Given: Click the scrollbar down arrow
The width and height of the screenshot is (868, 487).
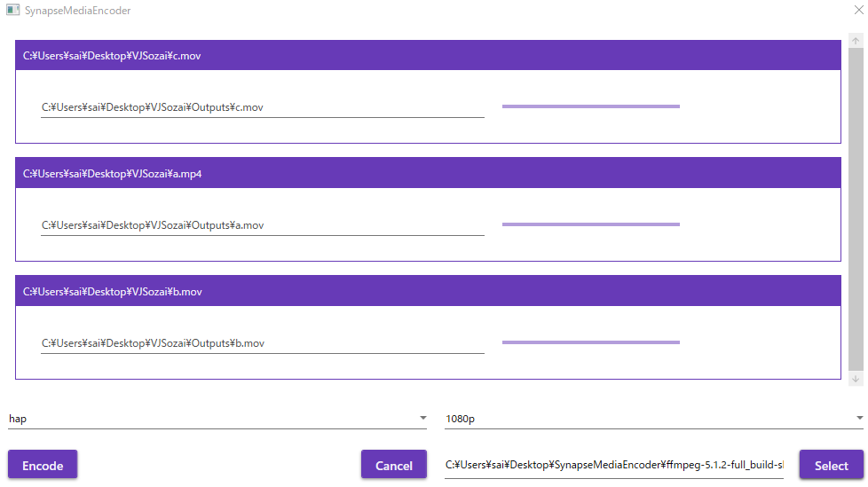Looking at the screenshot, I should (856, 379).
